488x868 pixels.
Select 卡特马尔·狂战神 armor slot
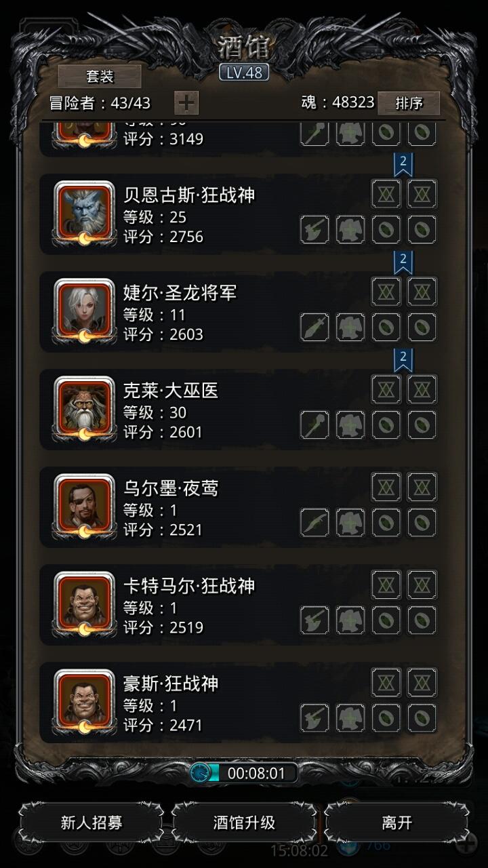coord(350,620)
